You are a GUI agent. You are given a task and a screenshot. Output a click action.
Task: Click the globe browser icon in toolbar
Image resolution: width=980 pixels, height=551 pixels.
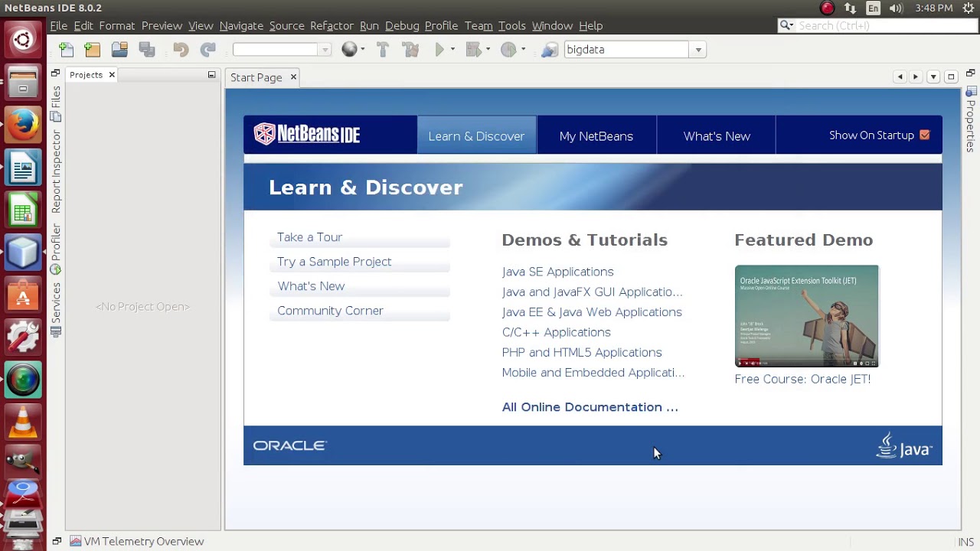point(349,50)
